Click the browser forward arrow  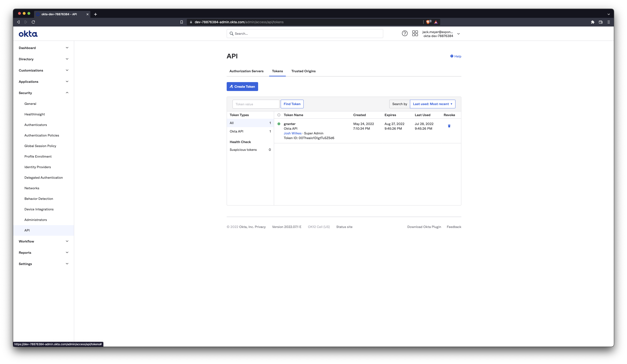[x=26, y=22]
